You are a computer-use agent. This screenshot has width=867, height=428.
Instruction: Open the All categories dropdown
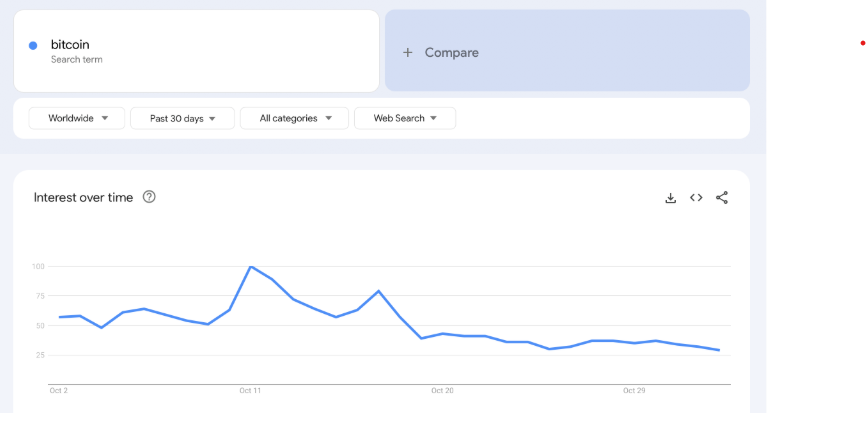pyautogui.click(x=294, y=118)
